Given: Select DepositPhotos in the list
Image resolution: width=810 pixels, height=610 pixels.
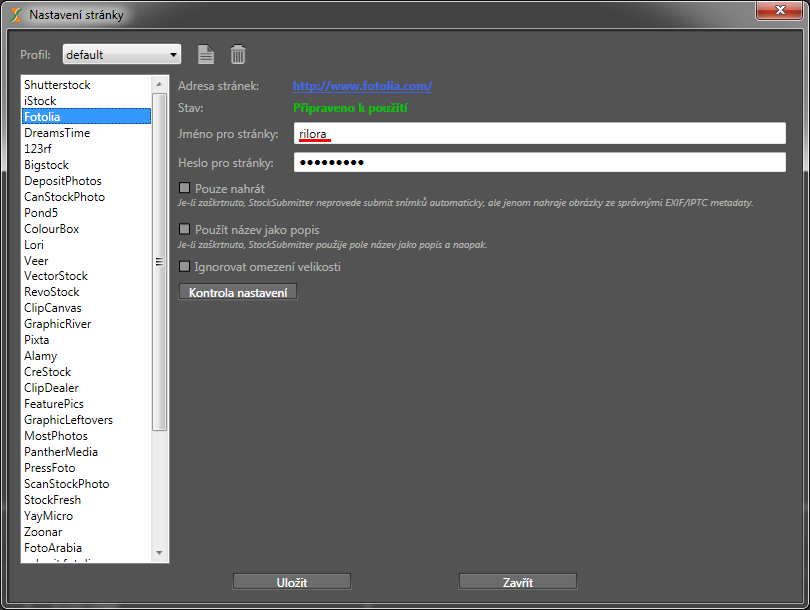Looking at the screenshot, I should tap(86, 181).
